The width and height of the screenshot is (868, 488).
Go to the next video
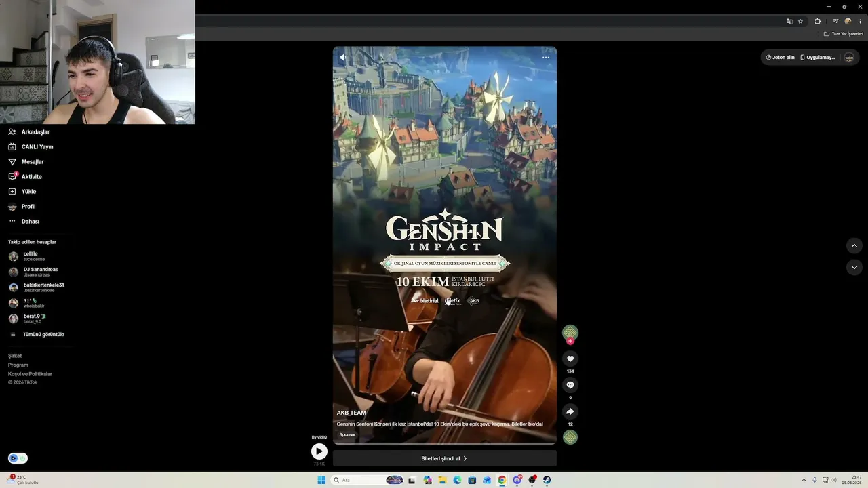(x=854, y=267)
